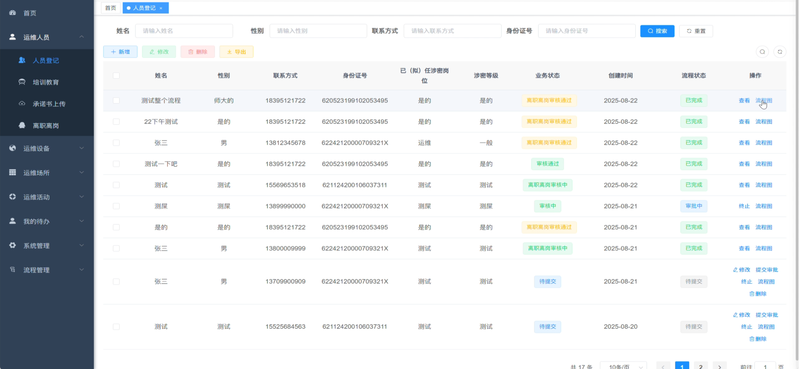This screenshot has height=369, width=800.
Task: Go to next page with right arrow
Action: (719, 366)
